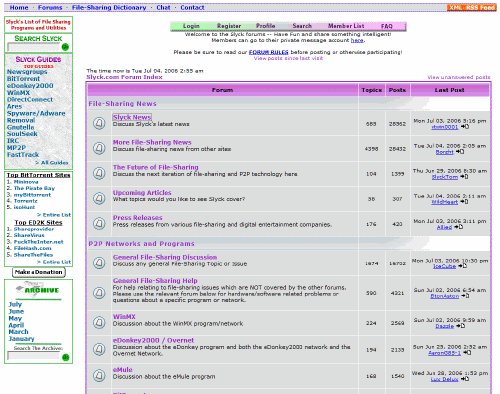Open the forum Search tab
Viewport: 500px width, 394px height.
pos(302,26)
